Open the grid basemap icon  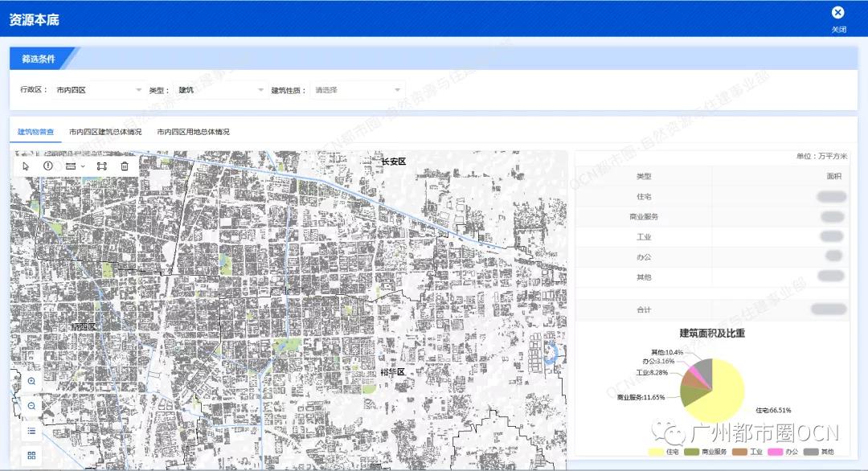click(x=31, y=455)
